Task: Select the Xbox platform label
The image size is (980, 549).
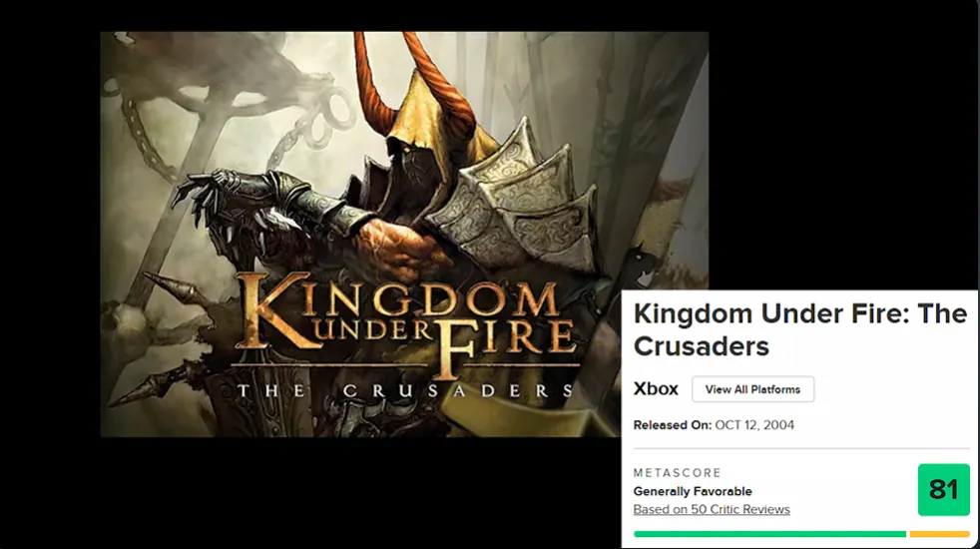Action: pos(656,389)
